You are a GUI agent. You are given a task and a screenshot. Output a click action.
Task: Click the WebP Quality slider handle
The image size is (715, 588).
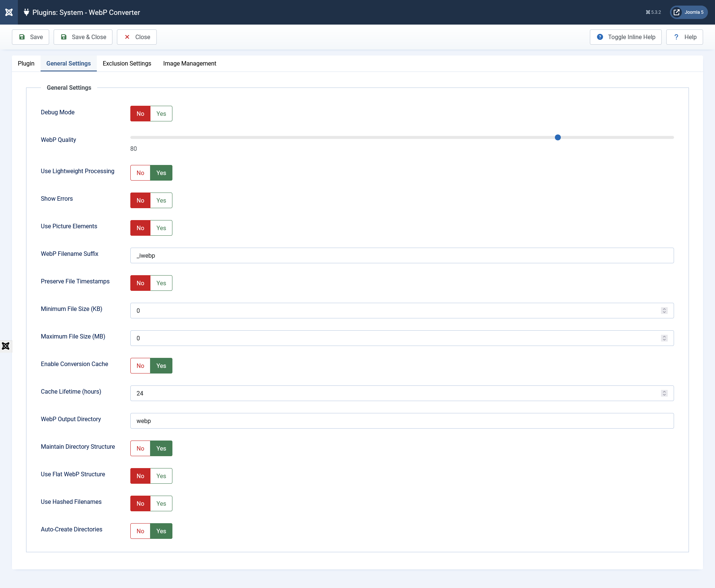click(x=558, y=137)
